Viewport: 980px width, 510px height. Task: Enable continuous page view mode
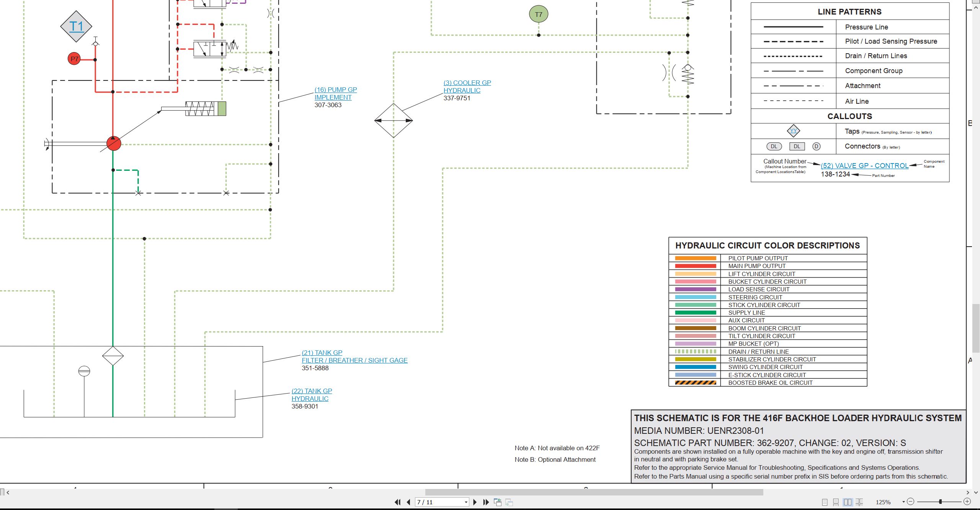click(836, 502)
